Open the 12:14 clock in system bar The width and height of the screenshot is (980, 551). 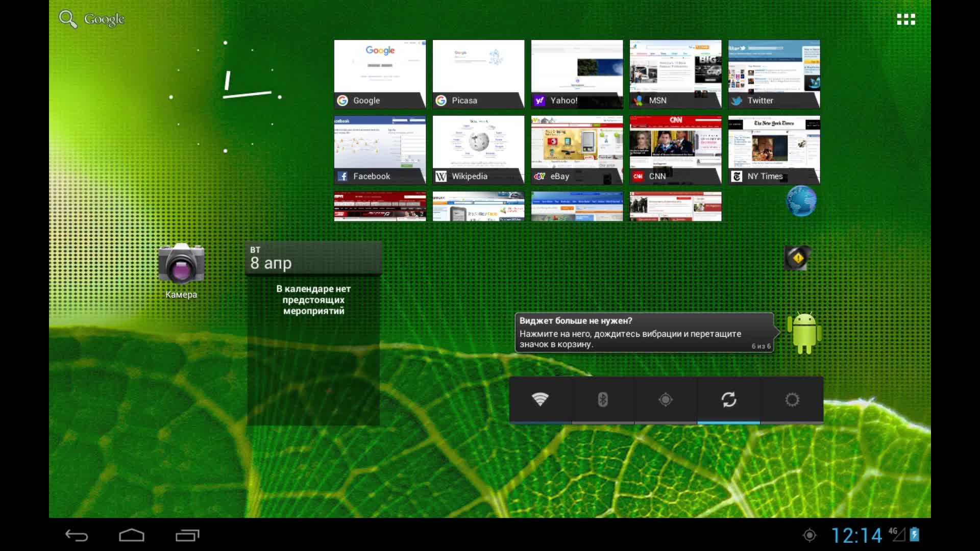[x=856, y=535]
